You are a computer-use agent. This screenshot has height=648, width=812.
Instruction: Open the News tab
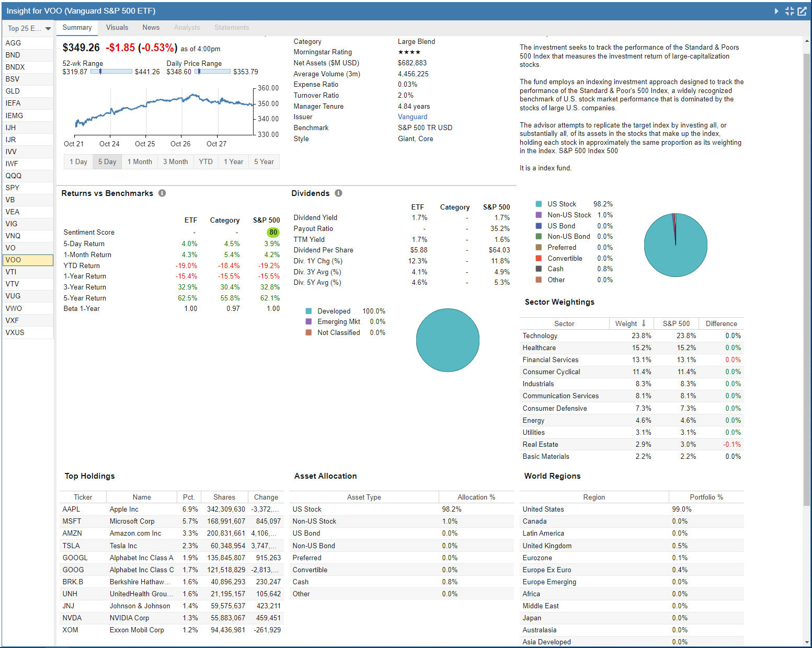pyautogui.click(x=151, y=28)
